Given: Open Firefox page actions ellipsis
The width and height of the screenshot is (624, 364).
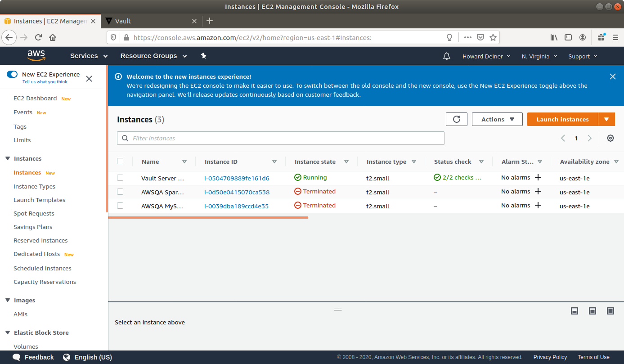Looking at the screenshot, I should (468, 37).
